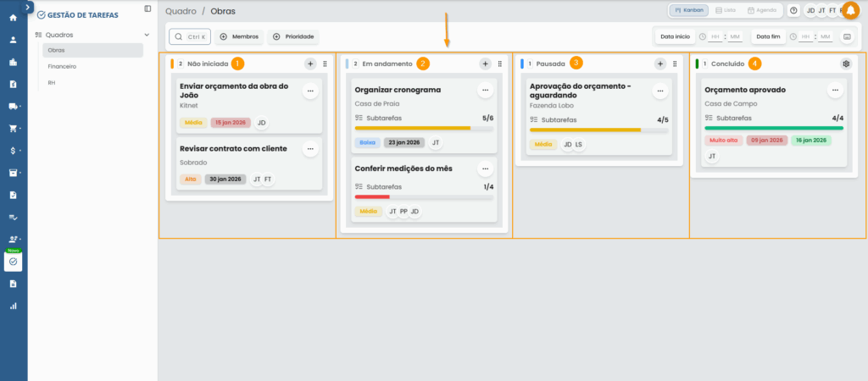
Task: Open the shopping cart module in sidebar
Action: (13, 129)
